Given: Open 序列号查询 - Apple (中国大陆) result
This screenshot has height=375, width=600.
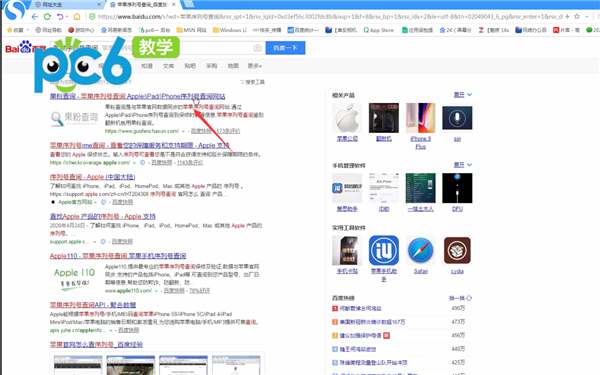Looking at the screenshot, I should (92, 177).
